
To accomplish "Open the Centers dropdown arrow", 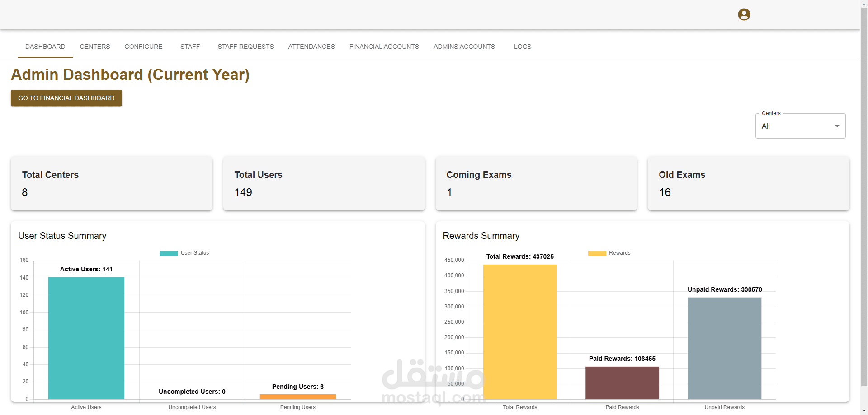I will pyautogui.click(x=837, y=126).
